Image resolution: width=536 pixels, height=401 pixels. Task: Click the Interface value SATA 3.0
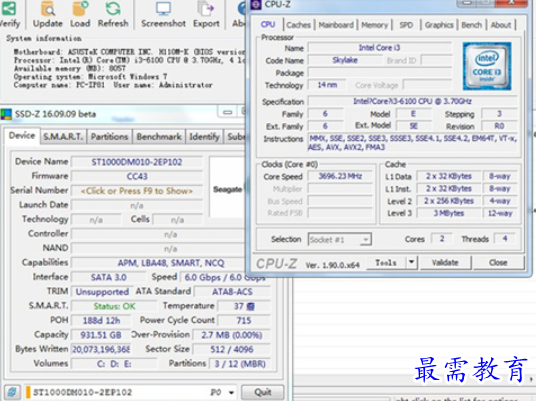(109, 277)
